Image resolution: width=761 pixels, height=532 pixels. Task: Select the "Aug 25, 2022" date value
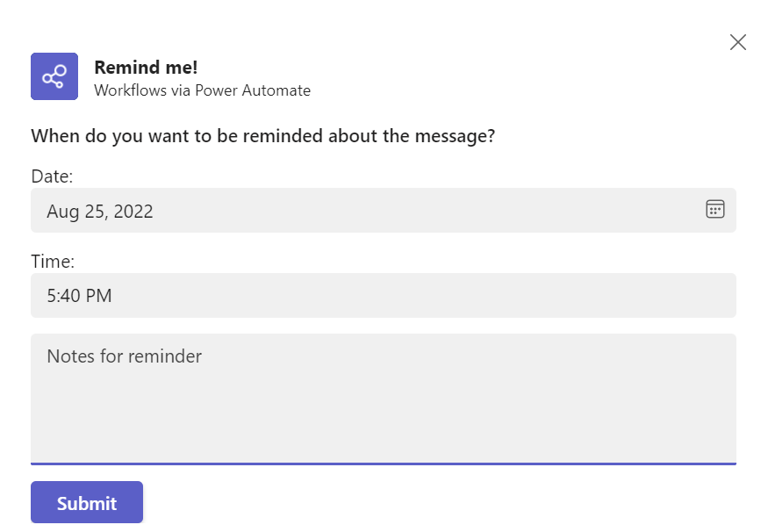tap(100, 212)
